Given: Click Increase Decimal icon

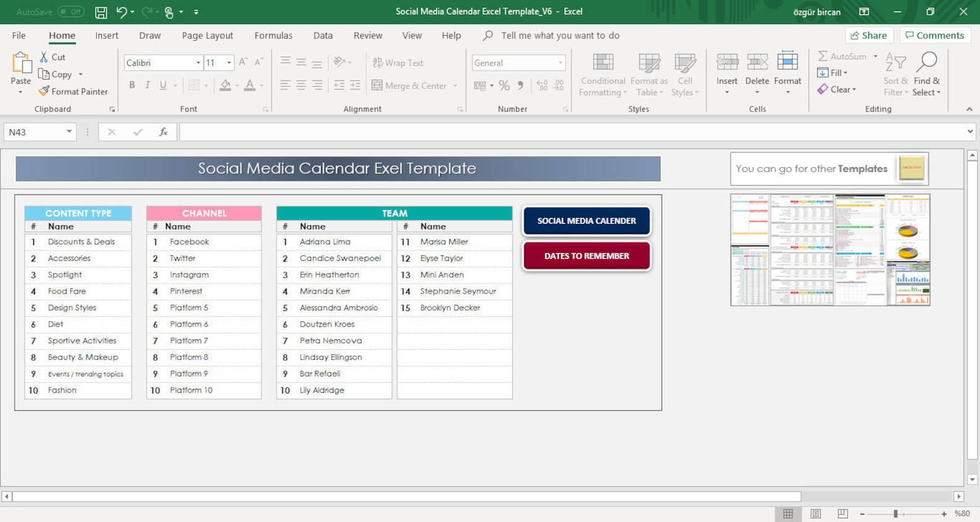Looking at the screenshot, I should click(x=542, y=86).
